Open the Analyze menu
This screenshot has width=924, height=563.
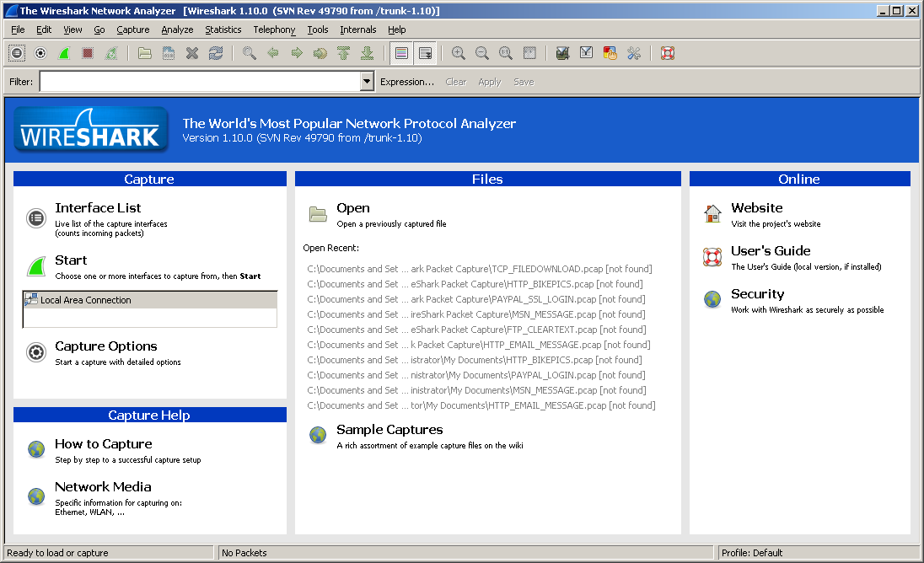point(177,29)
